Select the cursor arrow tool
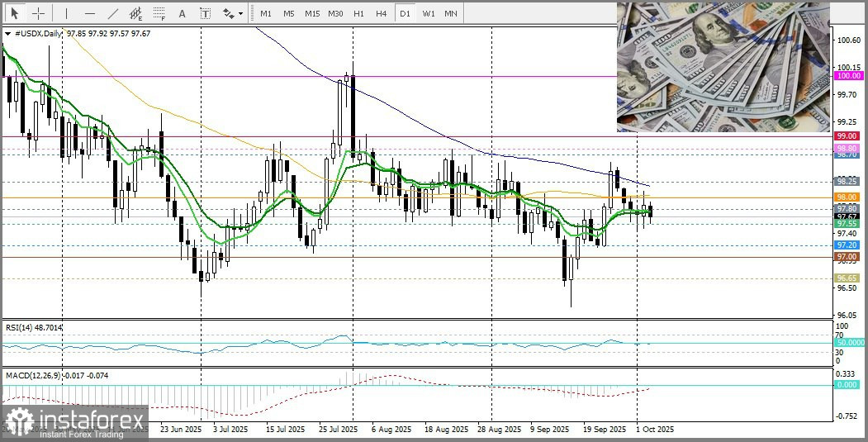868x442 pixels. pos(14,13)
